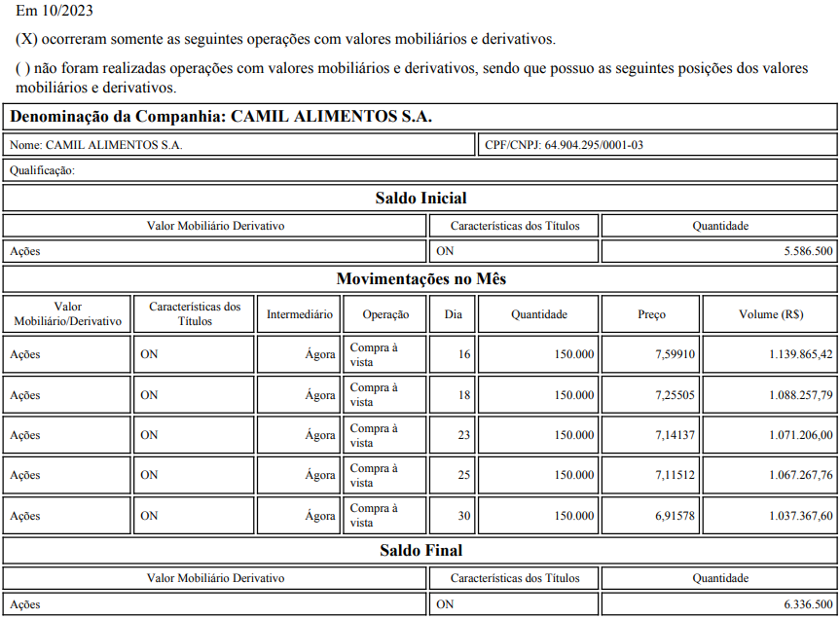This screenshot has height=619, width=840.
Task: Click the 'Movimentações no Mês' heading
Action: pos(420,279)
